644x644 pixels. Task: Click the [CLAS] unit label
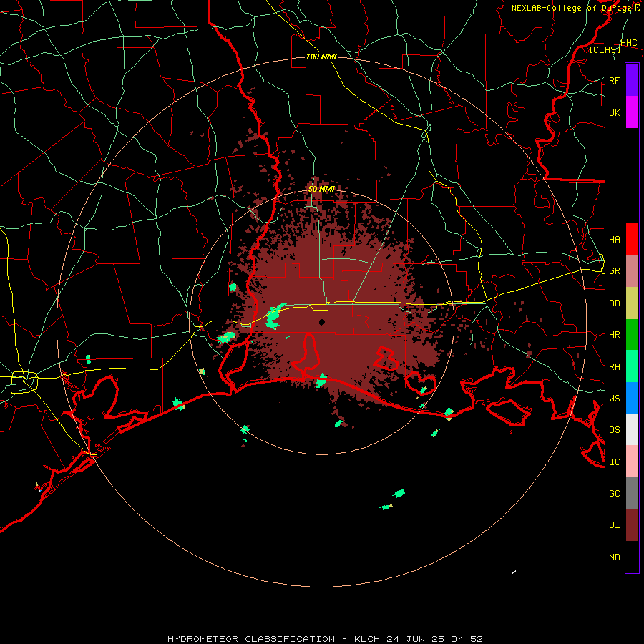605,49
